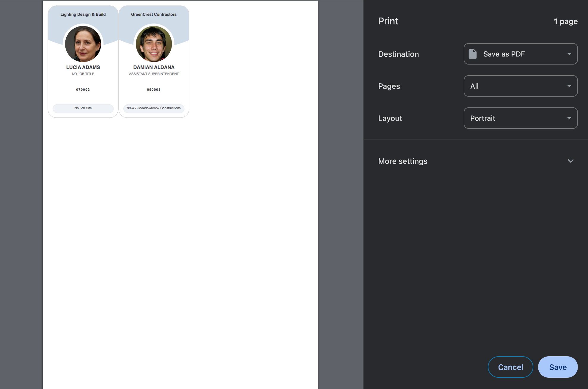Image resolution: width=588 pixels, height=389 pixels.
Task: Open the Layout dropdown set to Portrait
Action: (520, 118)
